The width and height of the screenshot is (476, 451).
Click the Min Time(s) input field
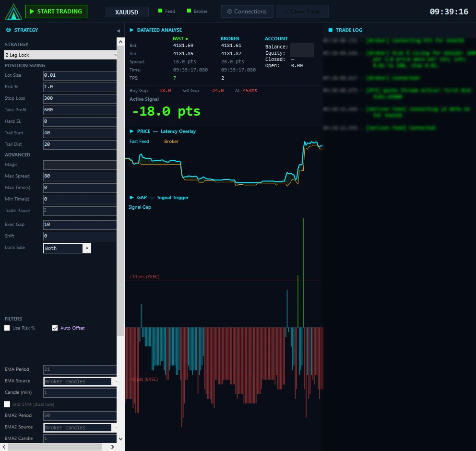(80, 200)
